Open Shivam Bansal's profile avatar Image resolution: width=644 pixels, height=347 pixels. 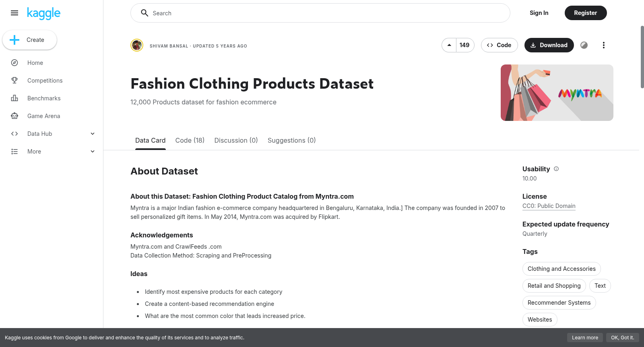[x=137, y=45]
